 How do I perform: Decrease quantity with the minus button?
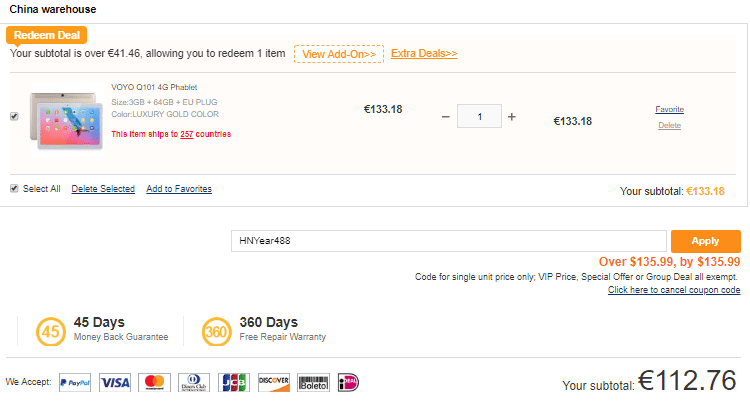coord(446,117)
